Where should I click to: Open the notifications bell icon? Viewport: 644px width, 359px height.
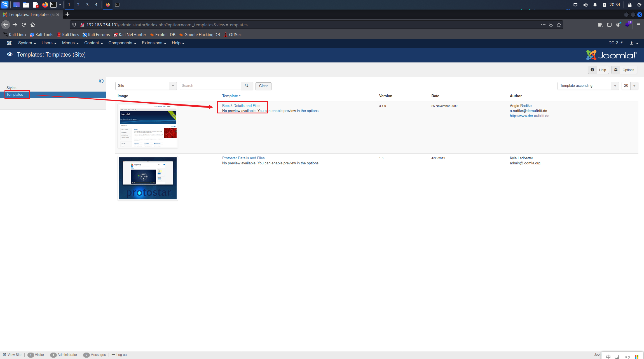(595, 5)
